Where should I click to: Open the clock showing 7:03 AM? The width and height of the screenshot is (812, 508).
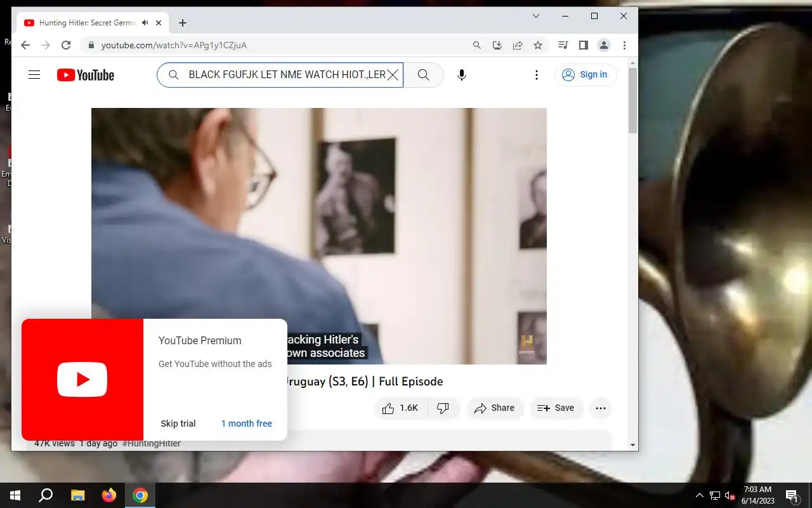757,495
